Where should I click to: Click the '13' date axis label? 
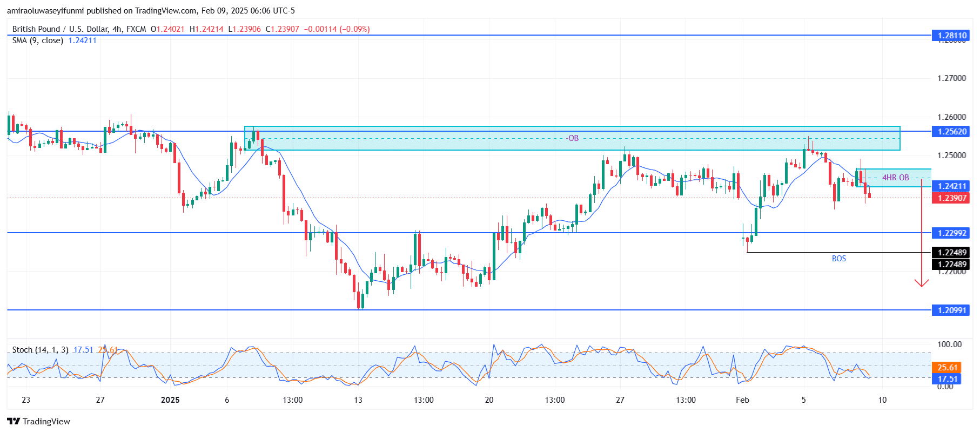point(358,400)
